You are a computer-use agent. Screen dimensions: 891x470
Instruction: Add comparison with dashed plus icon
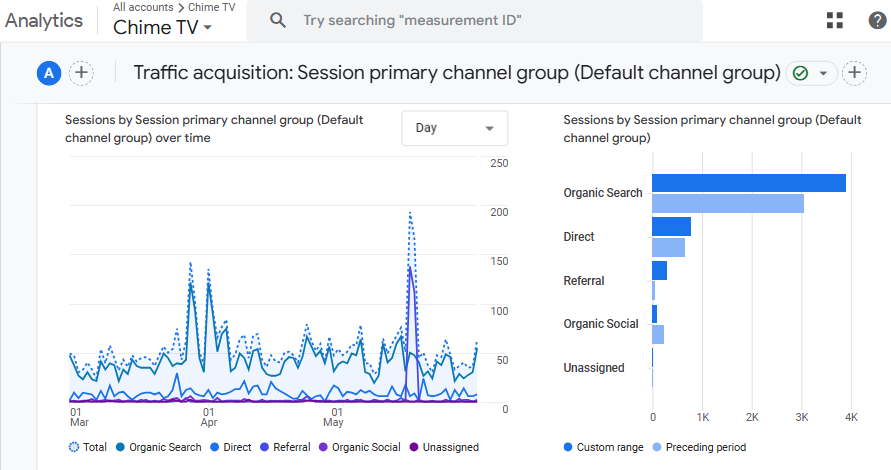(81, 73)
